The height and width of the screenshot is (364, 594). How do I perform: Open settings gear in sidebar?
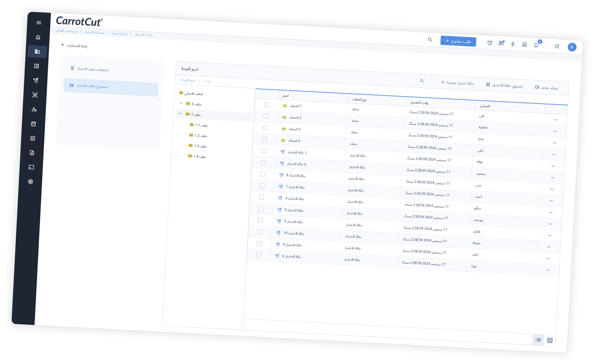point(31,181)
